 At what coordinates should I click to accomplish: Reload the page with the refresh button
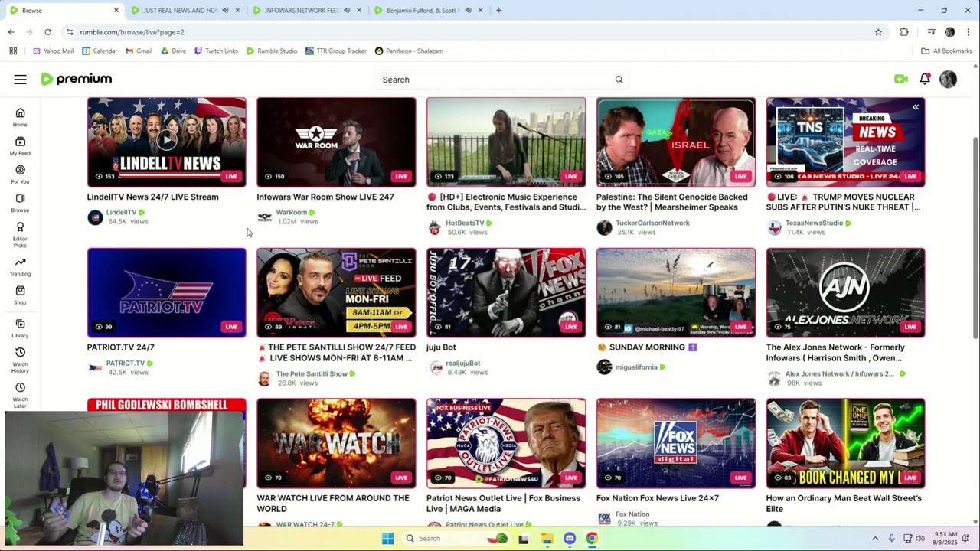[x=47, y=32]
